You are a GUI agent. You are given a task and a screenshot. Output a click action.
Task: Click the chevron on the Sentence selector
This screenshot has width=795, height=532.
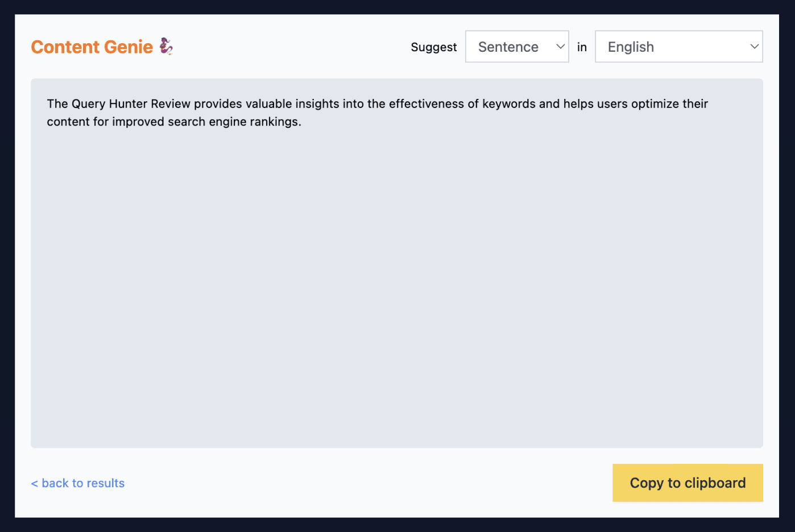(560, 46)
